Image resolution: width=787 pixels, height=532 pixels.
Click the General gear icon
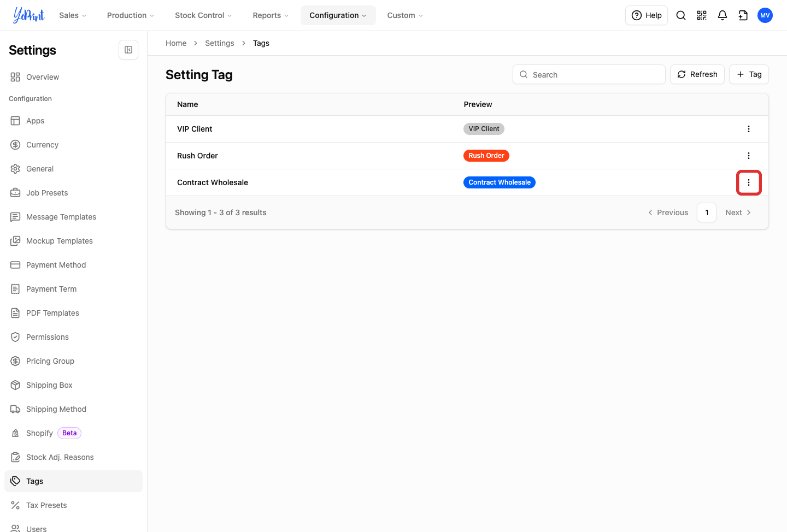[15, 169]
